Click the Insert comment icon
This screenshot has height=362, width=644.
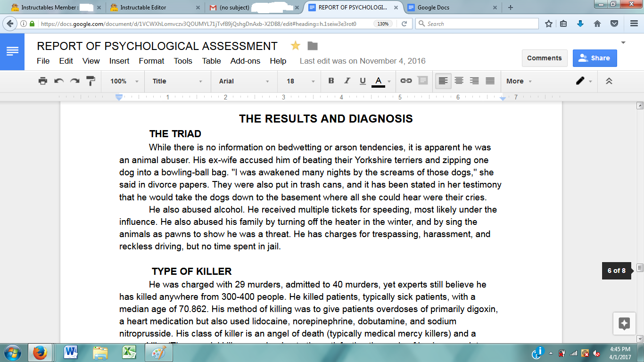click(422, 81)
